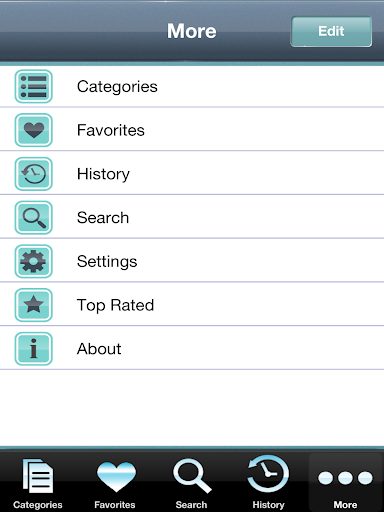Open the Settings list row label
Image resolution: width=384 pixels, height=512 pixels.
click(107, 262)
